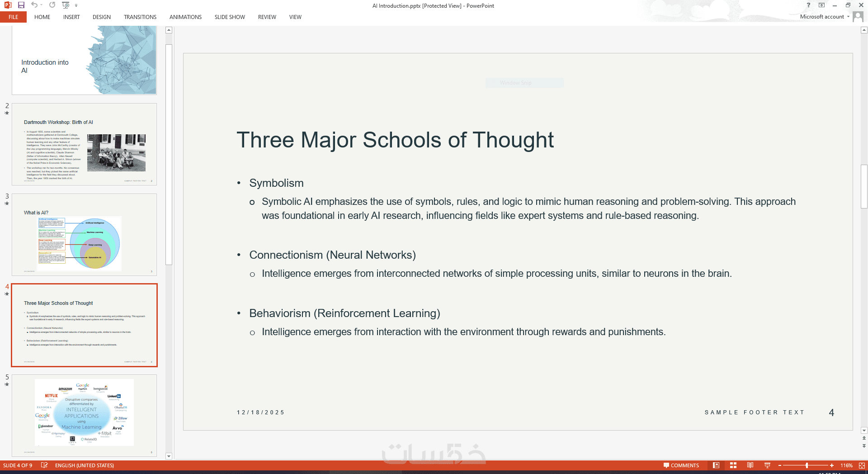Open the COMMENTS pane from status bar
The height and width of the screenshot is (474, 868).
point(681,465)
